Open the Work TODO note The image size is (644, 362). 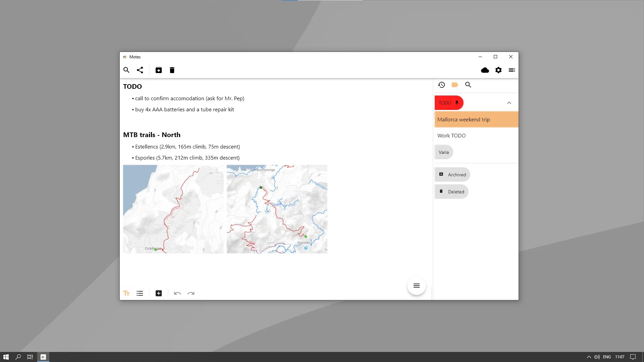pyautogui.click(x=476, y=135)
